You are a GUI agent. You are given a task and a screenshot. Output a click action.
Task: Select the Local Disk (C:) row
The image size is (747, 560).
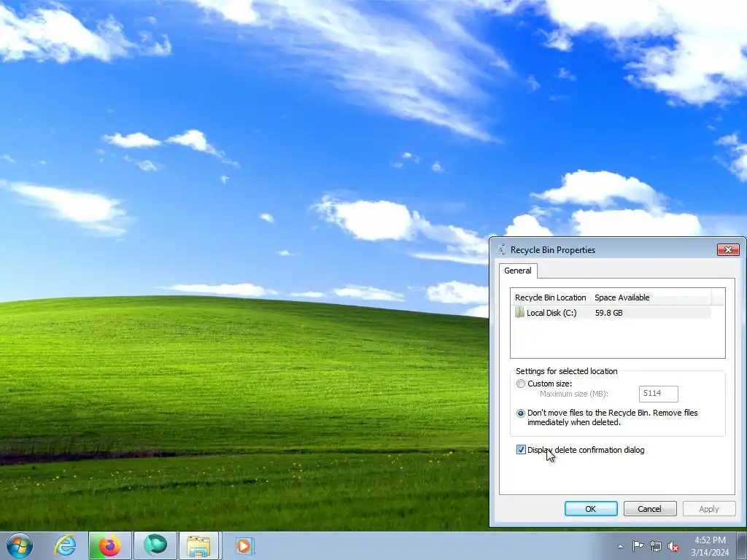(x=612, y=313)
